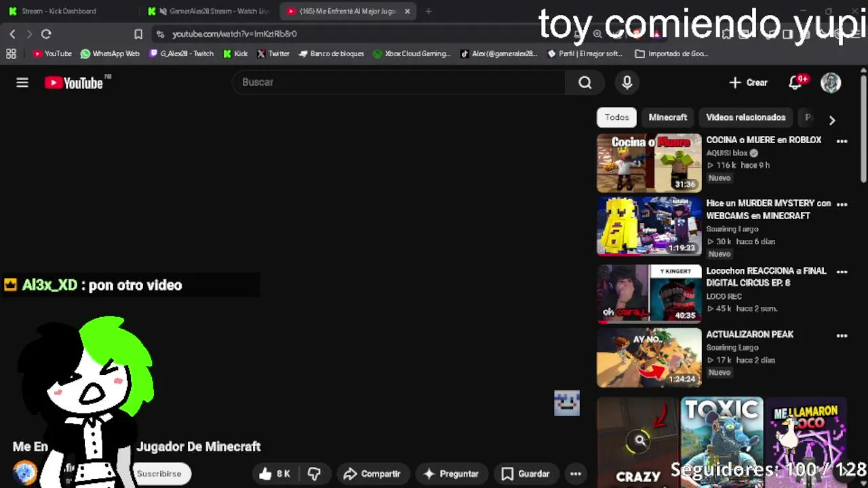This screenshot has width=868, height=488.
Task: Reload the page
Action: (x=46, y=34)
